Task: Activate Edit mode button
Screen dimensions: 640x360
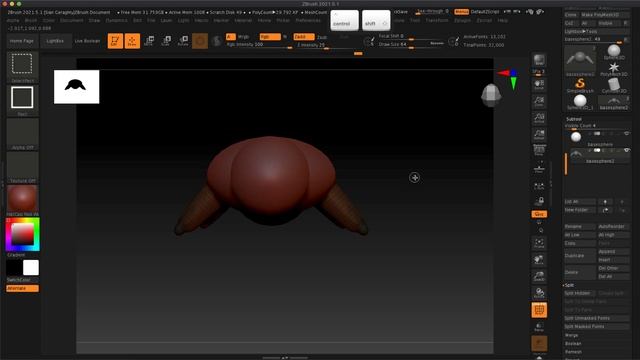Action: coord(115,41)
